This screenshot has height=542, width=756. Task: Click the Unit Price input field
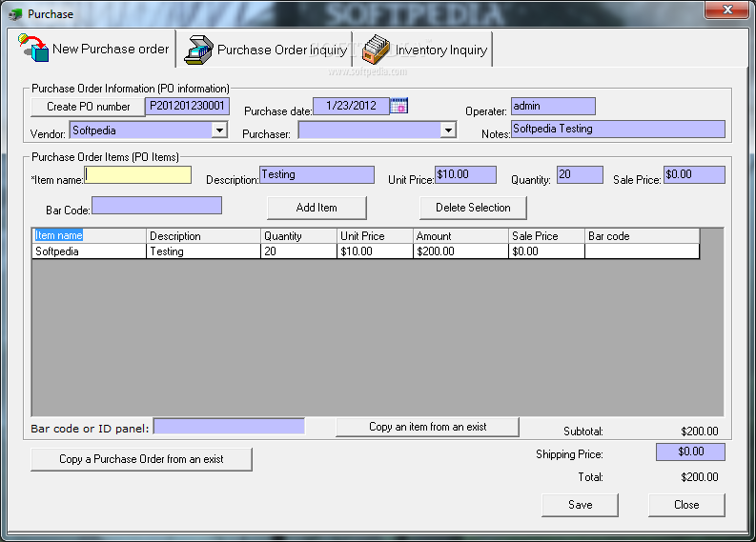465,175
